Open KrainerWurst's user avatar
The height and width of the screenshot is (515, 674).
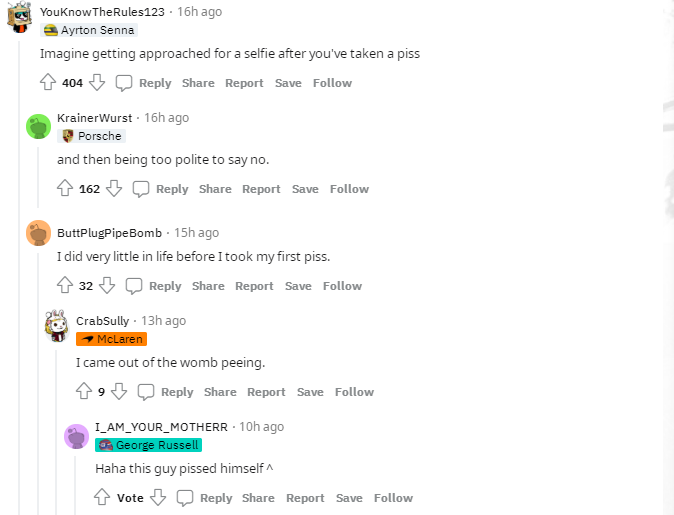pos(39,127)
